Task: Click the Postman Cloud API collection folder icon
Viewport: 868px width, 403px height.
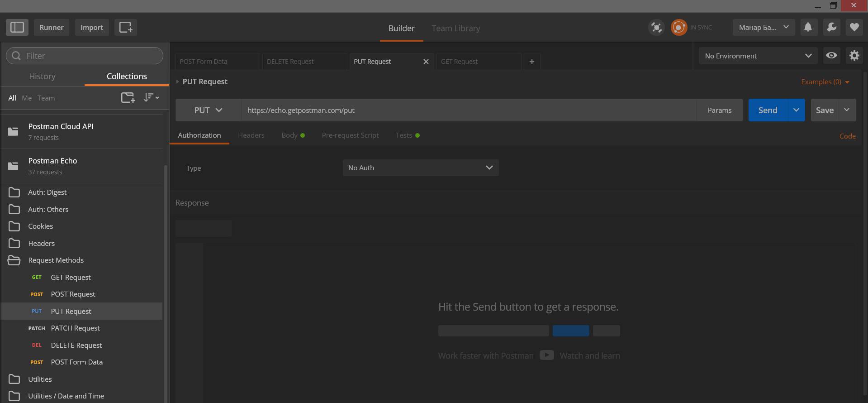Action: (14, 131)
